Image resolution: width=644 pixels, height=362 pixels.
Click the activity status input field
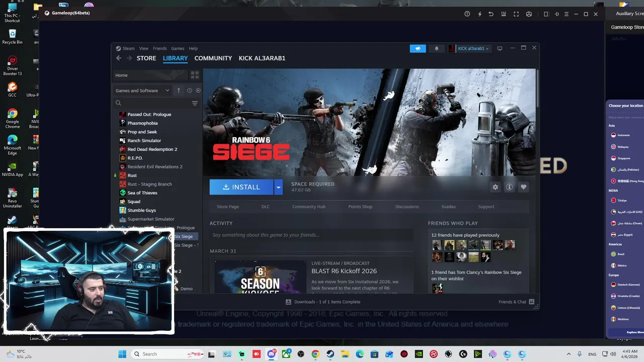(x=311, y=235)
